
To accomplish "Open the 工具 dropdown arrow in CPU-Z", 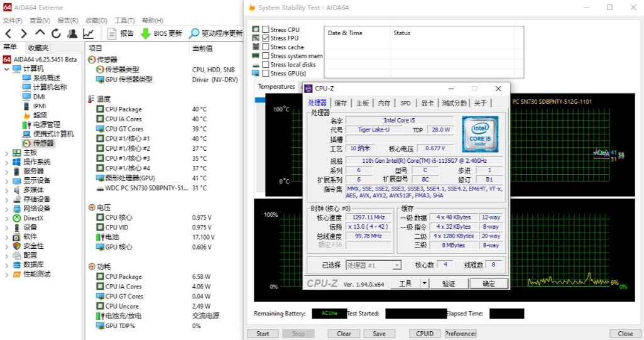I will 424,283.
